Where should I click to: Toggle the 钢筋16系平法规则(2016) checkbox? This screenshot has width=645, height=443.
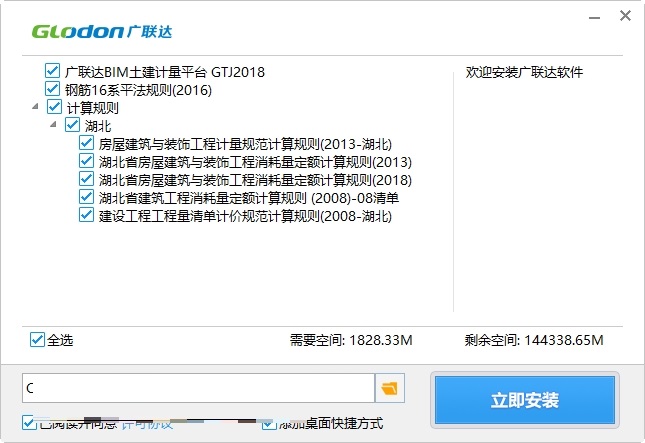(53, 90)
